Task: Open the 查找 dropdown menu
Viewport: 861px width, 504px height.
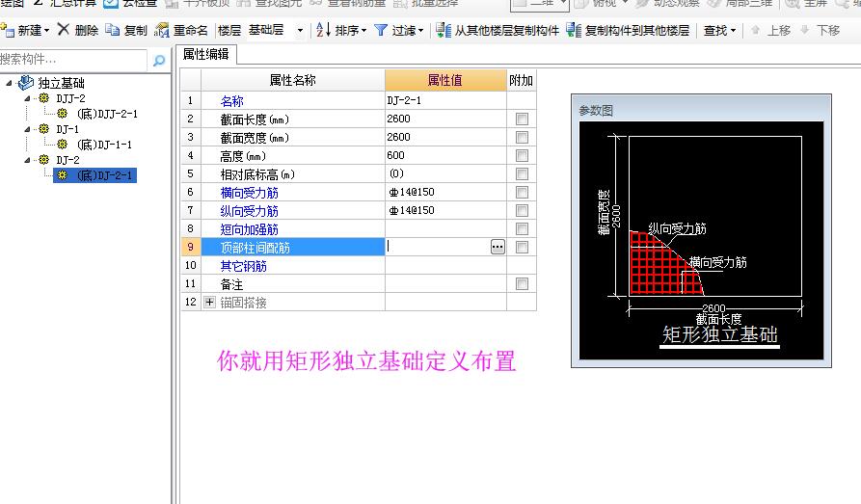Action: [x=719, y=30]
